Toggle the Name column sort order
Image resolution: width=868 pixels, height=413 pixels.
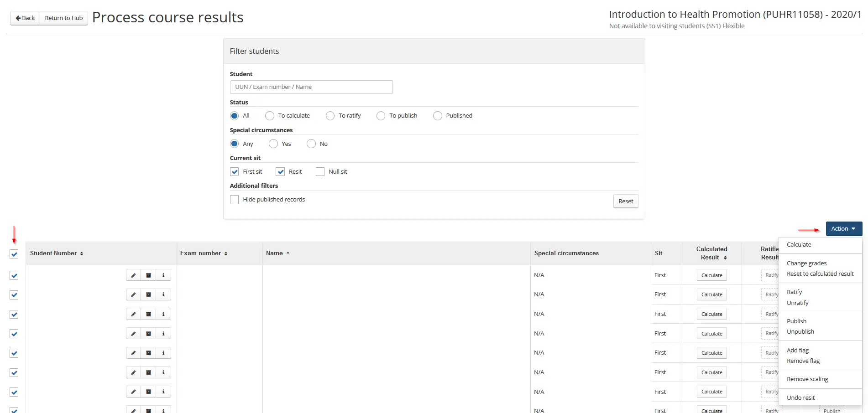pos(288,253)
